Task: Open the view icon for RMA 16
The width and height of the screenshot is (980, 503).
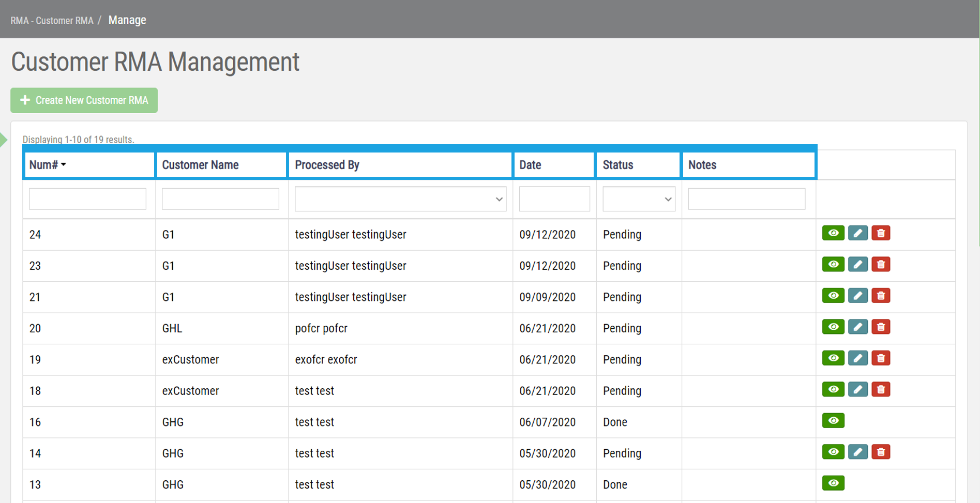Action: click(x=833, y=421)
